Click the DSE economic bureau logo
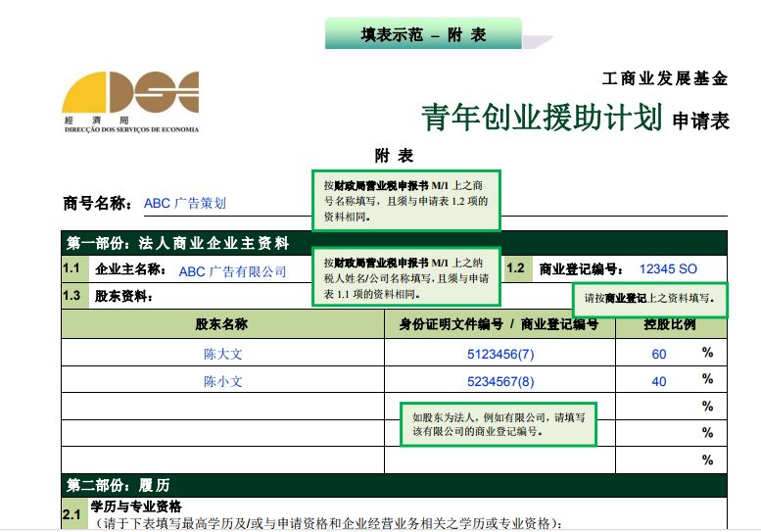 coord(130,98)
